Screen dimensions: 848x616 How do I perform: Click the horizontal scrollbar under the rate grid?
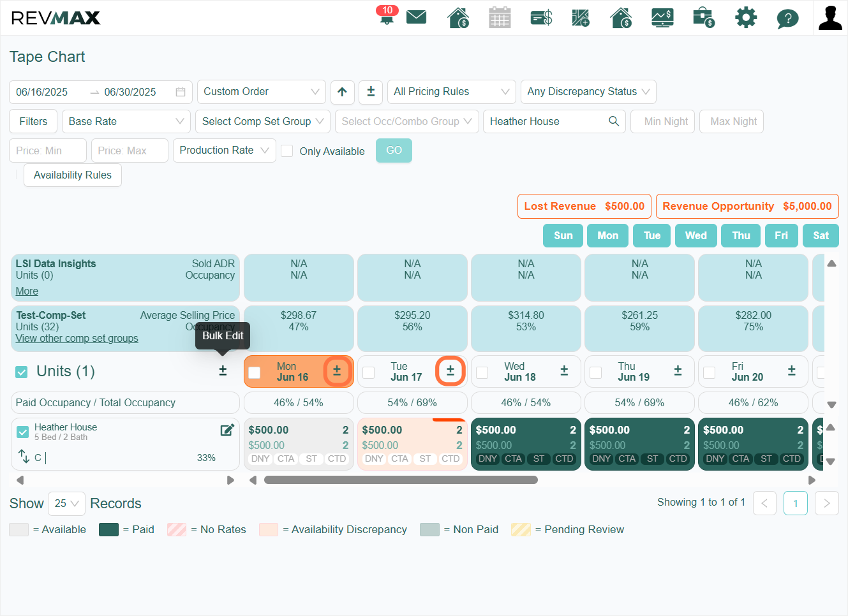pyautogui.click(x=401, y=480)
